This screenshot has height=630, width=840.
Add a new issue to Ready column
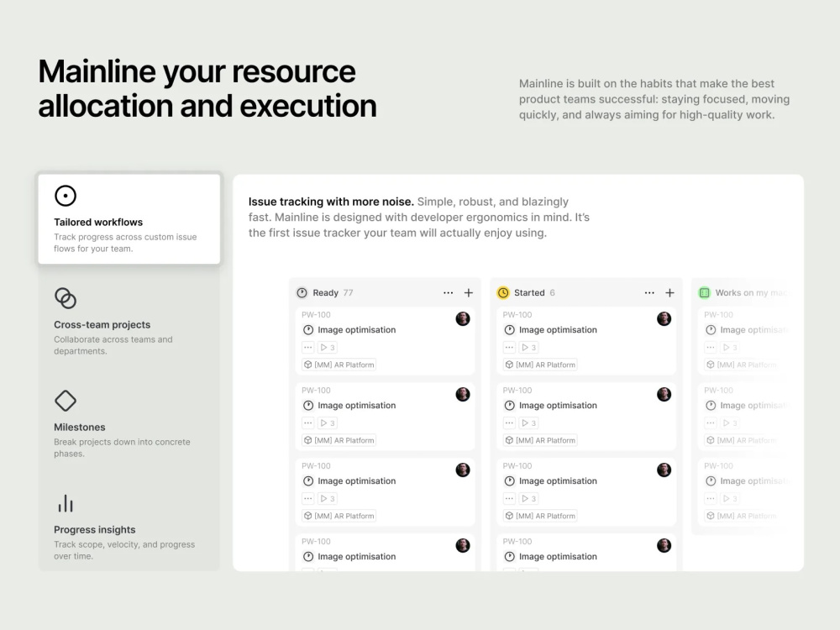[x=469, y=292]
